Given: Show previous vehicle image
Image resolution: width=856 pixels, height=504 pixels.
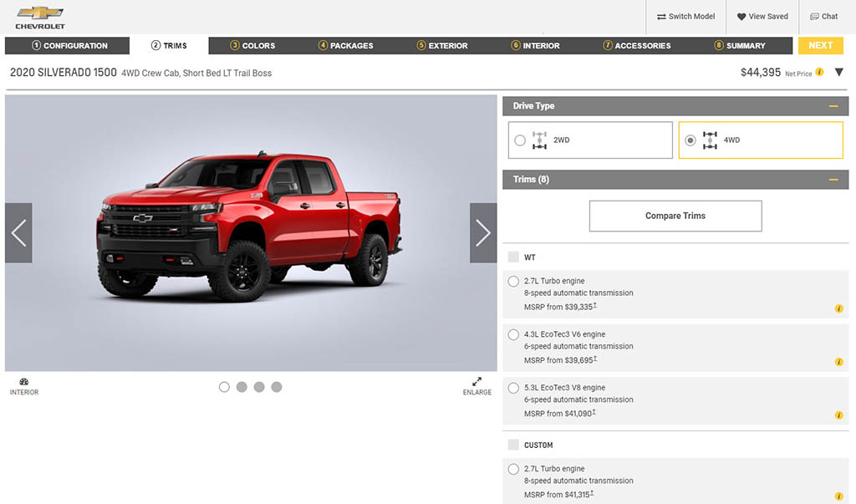Looking at the screenshot, I should tap(18, 233).
